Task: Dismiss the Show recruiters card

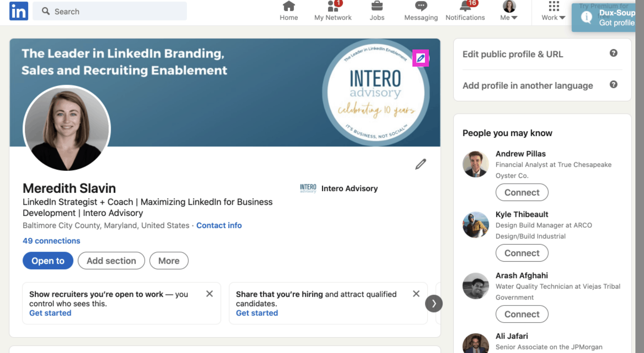Action: click(209, 294)
